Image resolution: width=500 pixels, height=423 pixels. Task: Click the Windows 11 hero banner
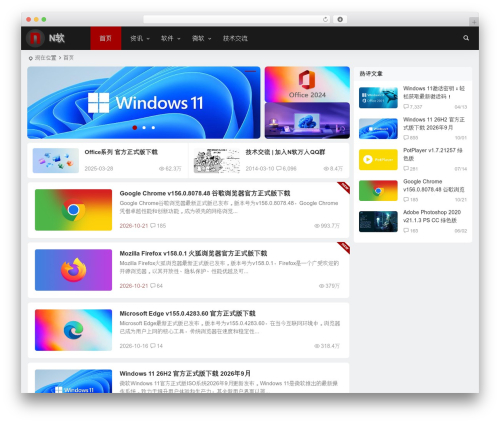pyautogui.click(x=144, y=102)
